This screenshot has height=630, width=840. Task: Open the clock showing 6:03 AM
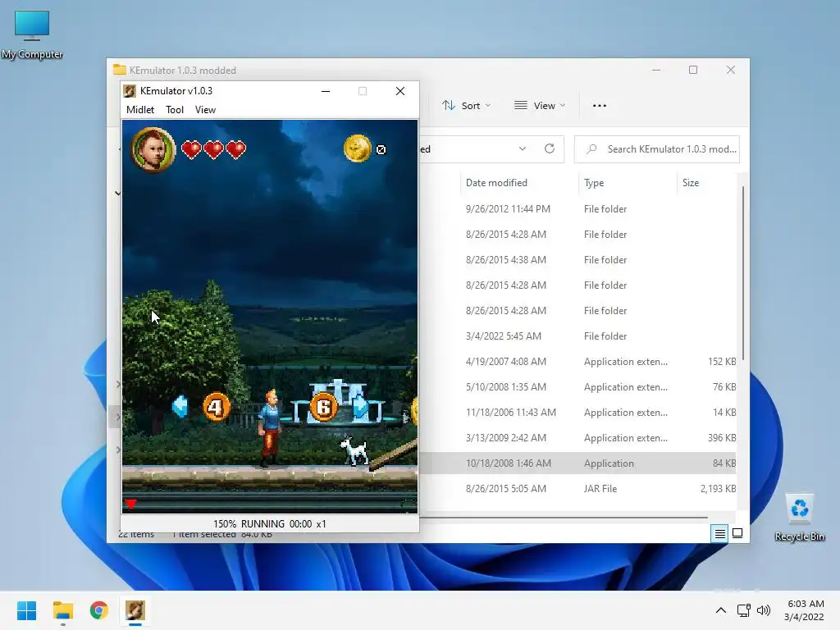pyautogui.click(x=804, y=610)
